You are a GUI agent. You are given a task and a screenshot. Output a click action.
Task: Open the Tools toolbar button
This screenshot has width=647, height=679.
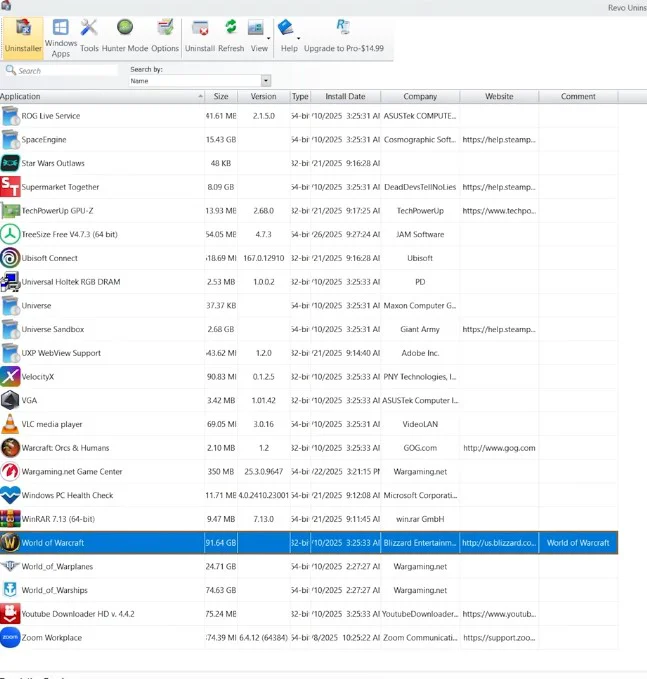tap(89, 34)
